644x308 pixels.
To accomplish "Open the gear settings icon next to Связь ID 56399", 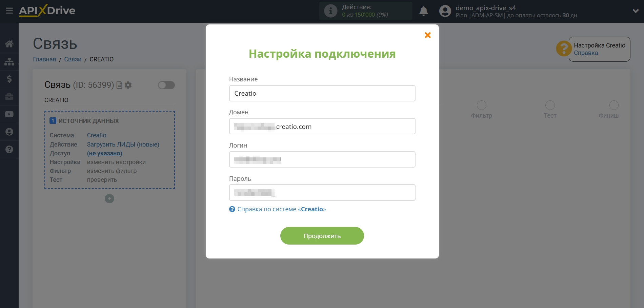I will click(x=128, y=85).
